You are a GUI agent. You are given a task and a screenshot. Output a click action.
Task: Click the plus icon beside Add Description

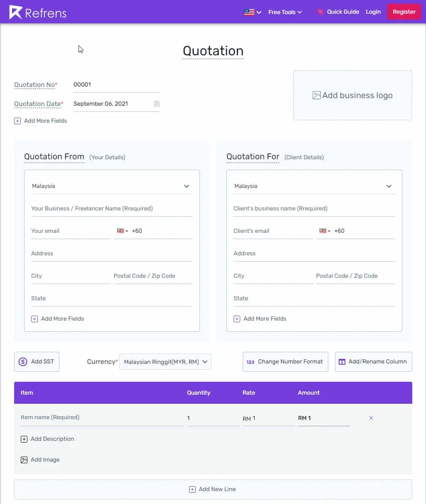(x=24, y=439)
